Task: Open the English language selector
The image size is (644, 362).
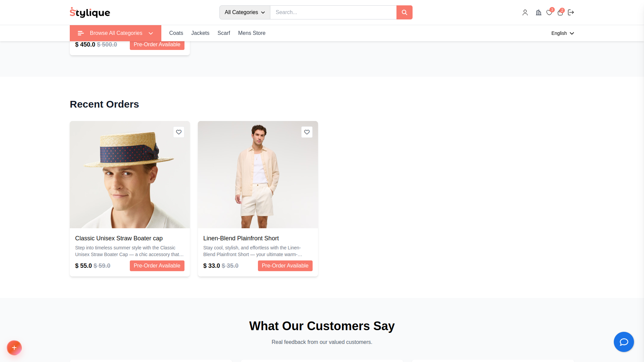Action: [x=563, y=33]
